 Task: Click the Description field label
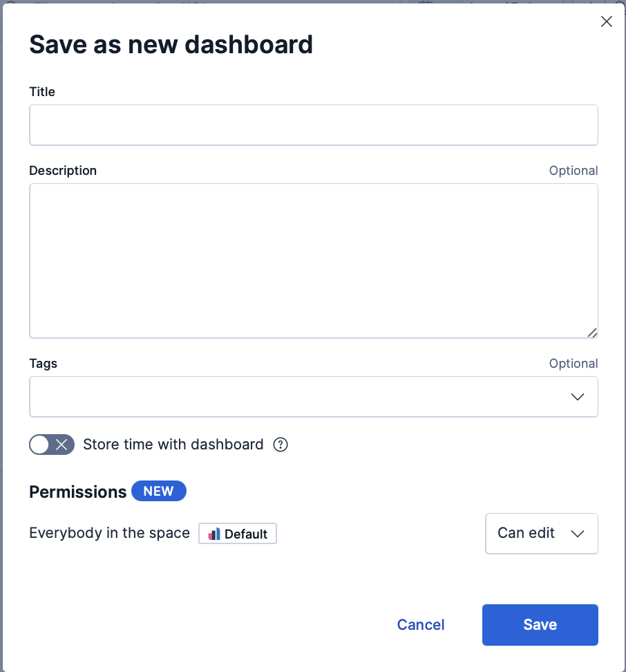click(x=63, y=171)
